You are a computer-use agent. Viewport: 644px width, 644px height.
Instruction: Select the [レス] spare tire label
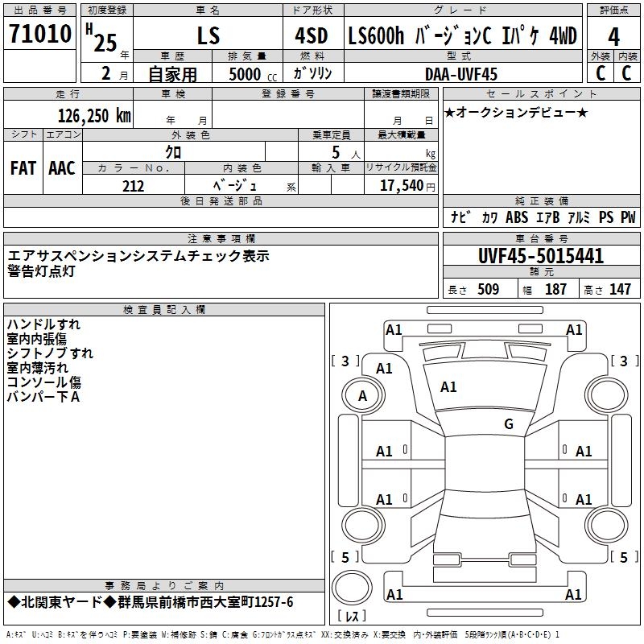(x=352, y=615)
